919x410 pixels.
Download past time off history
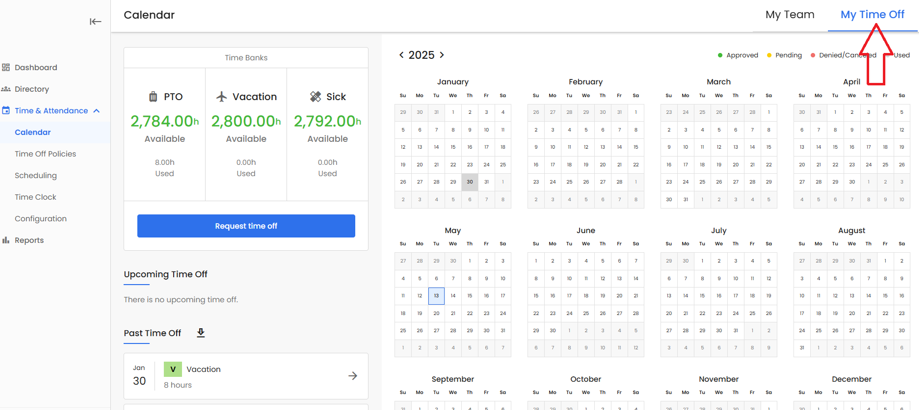pyautogui.click(x=201, y=333)
